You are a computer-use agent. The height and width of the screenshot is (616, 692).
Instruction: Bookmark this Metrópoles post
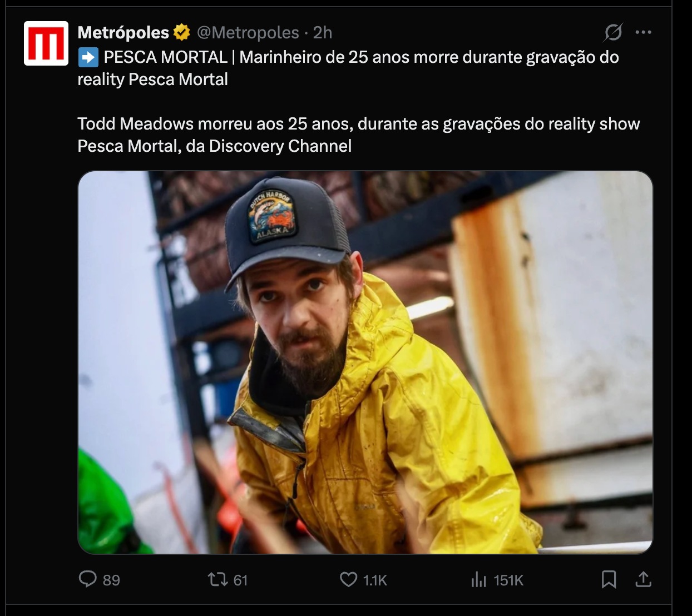[609, 580]
